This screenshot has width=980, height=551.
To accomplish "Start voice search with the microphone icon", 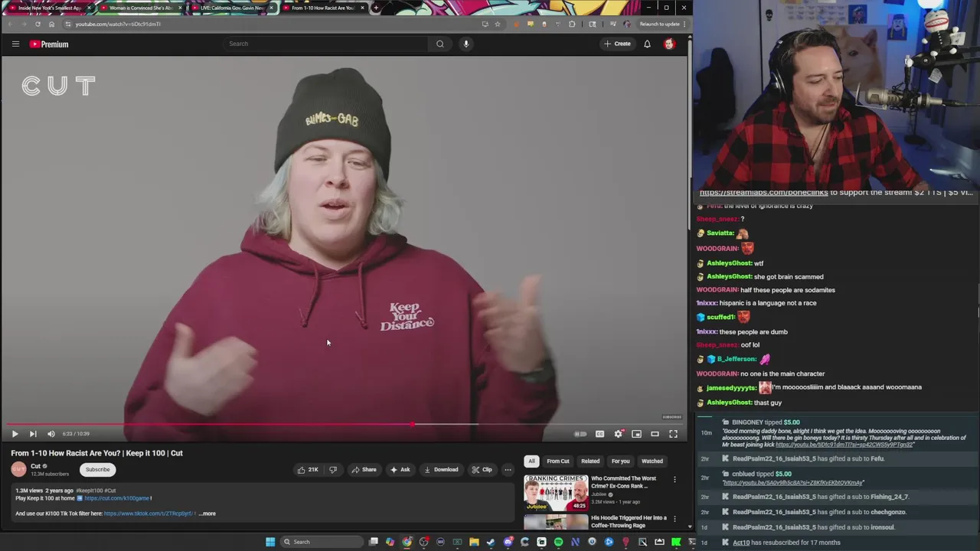I will (465, 44).
